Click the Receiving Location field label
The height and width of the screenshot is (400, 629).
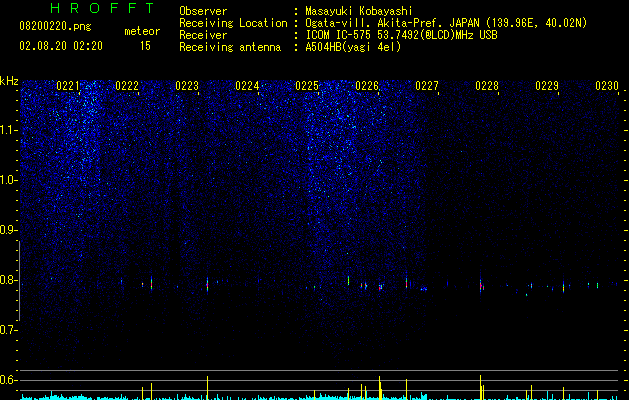(233, 23)
